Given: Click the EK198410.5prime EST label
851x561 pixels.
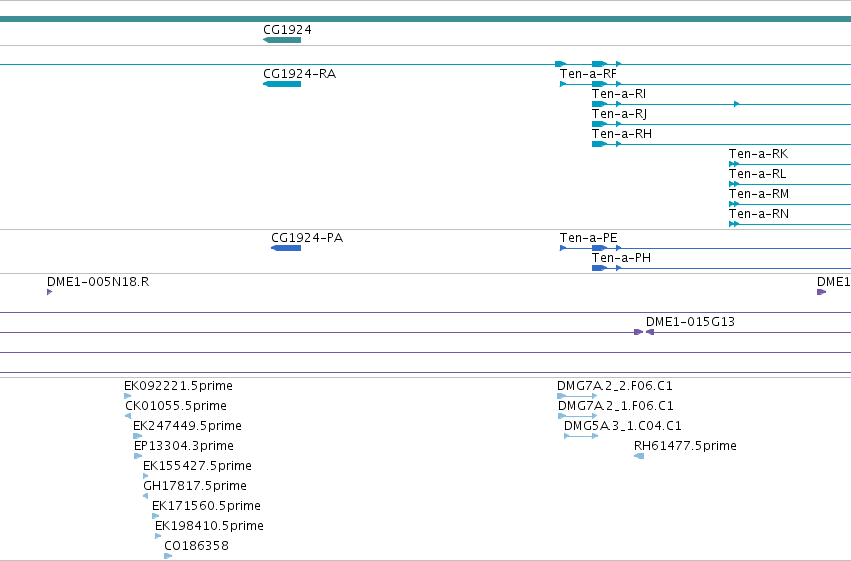Looking at the screenshot, I should (209, 526).
